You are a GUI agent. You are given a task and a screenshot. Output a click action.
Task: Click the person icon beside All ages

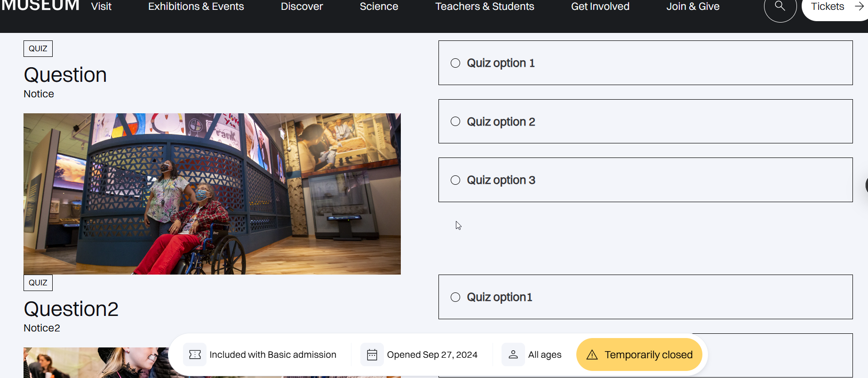coord(513,354)
